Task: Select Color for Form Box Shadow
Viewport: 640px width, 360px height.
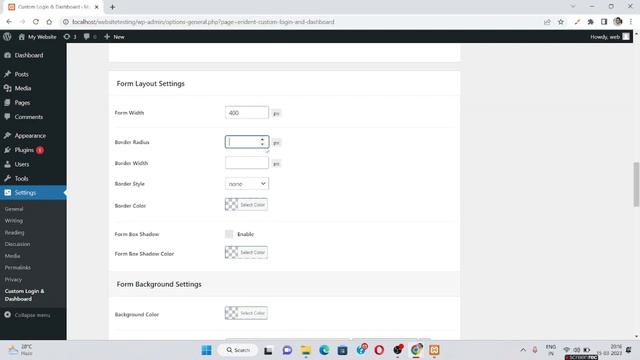Action: click(x=246, y=253)
